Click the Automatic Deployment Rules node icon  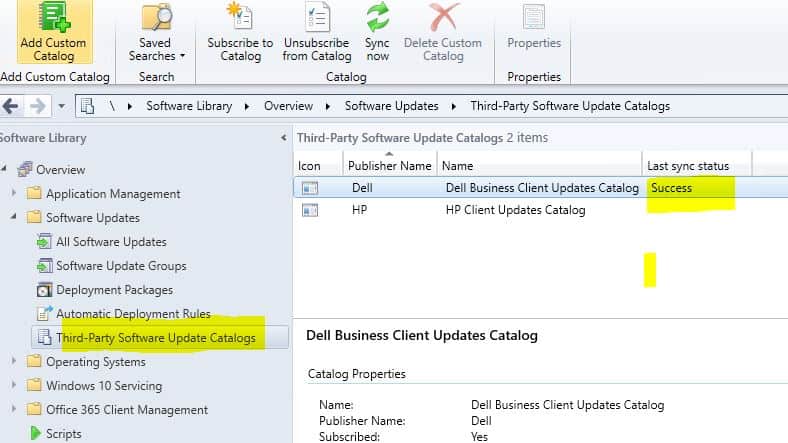pyautogui.click(x=45, y=313)
